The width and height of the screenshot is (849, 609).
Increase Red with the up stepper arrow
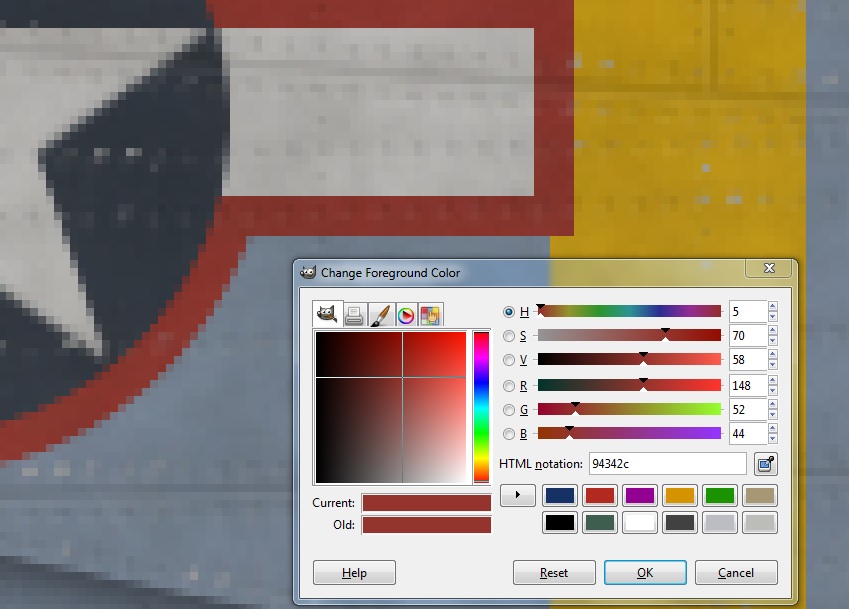coord(773,380)
